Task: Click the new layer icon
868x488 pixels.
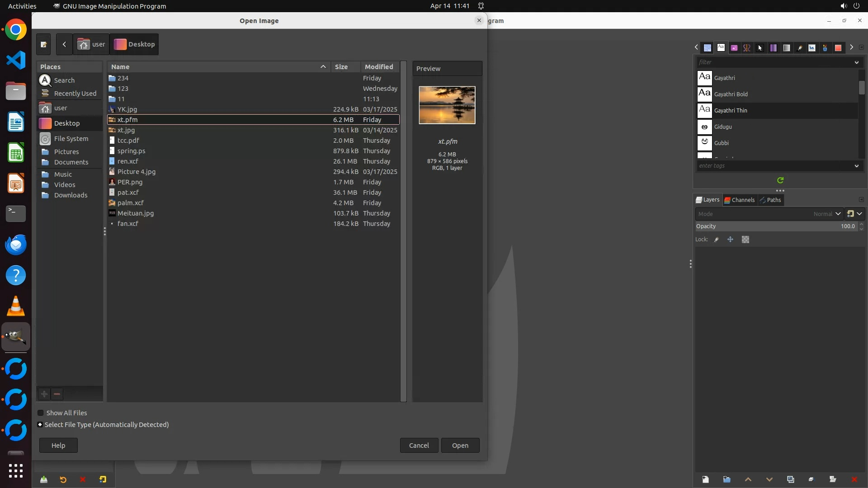Action: click(705, 479)
